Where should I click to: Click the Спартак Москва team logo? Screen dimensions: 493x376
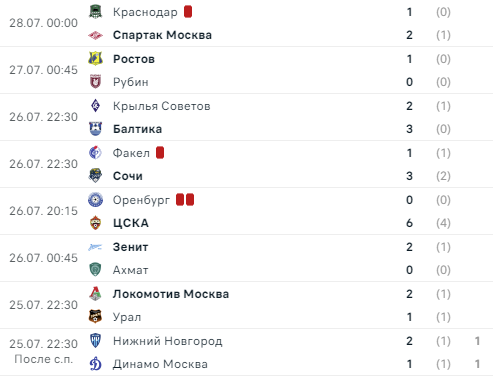pyautogui.click(x=95, y=35)
